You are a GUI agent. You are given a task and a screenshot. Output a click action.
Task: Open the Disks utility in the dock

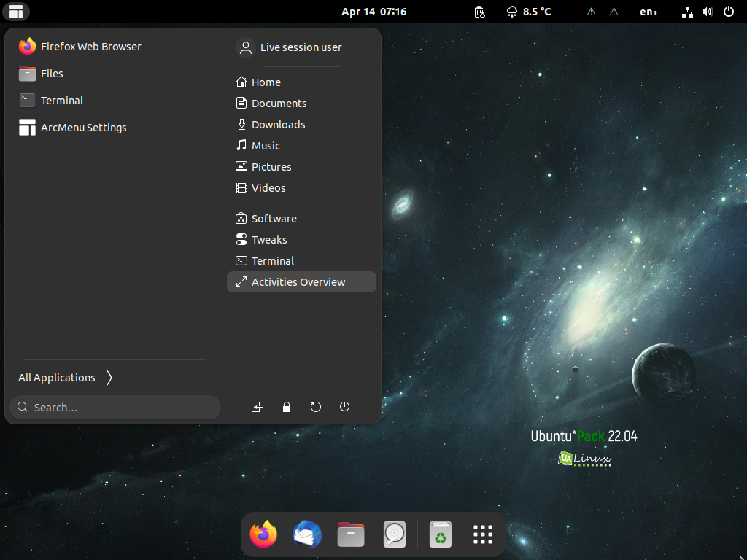(x=395, y=534)
